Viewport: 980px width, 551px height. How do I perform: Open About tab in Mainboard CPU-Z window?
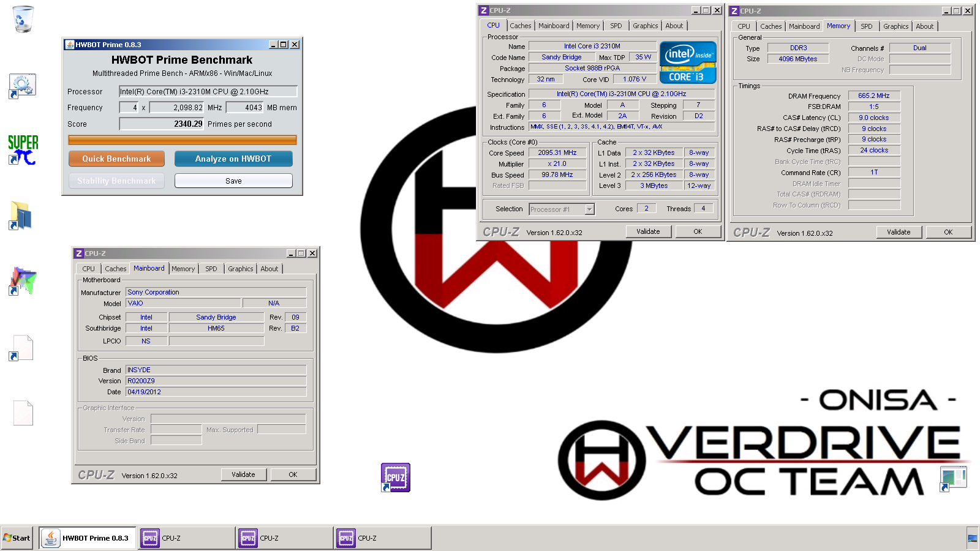269,269
